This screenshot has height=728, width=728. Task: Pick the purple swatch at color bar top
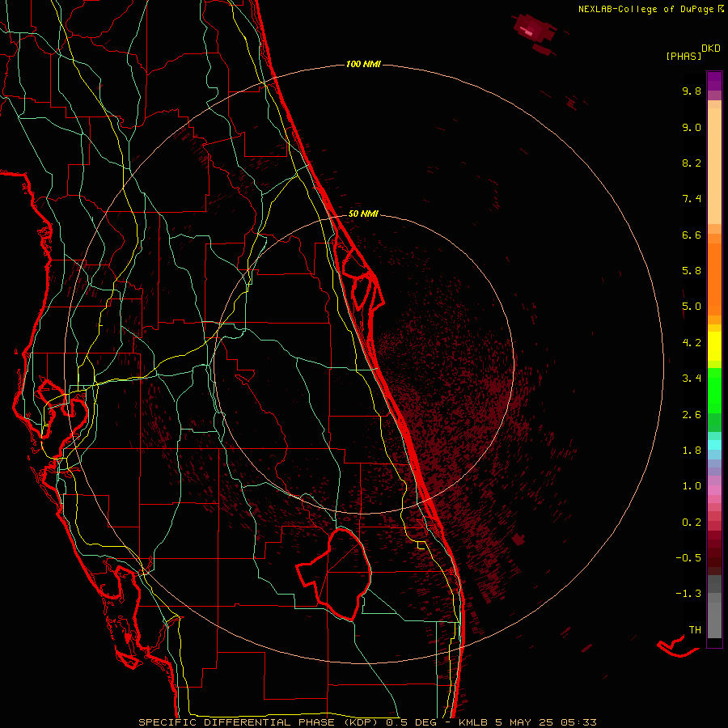coord(714,81)
